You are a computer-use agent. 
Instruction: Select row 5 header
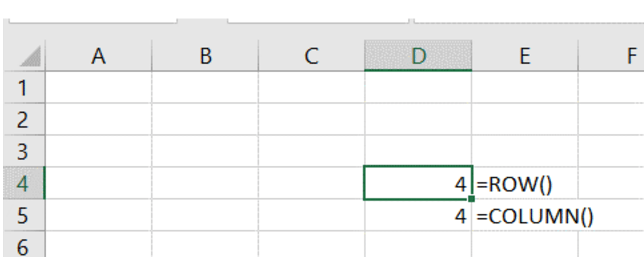click(23, 215)
